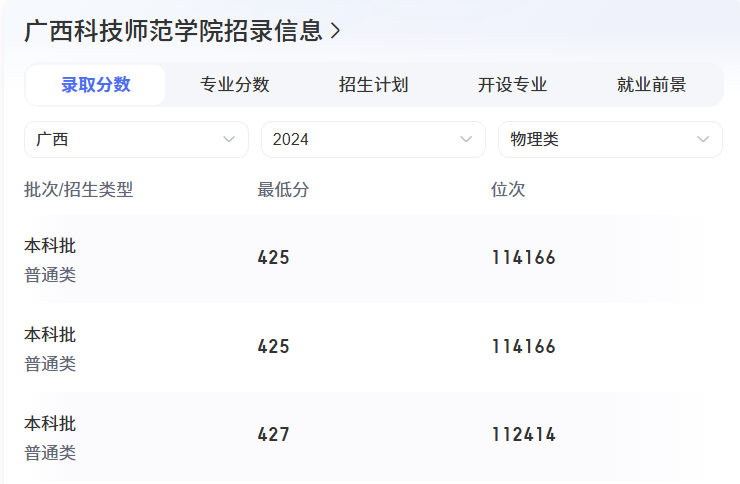Click chevron in the 2024 selector
Viewport: 740px width, 484px height.
[x=466, y=140]
